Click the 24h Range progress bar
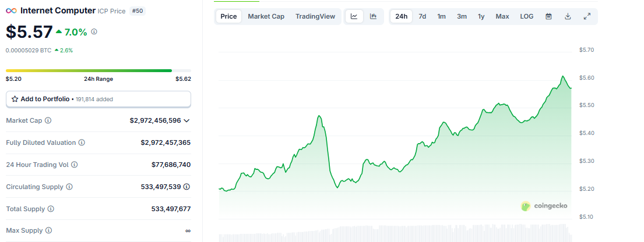The height and width of the screenshot is (242, 644). pos(98,70)
